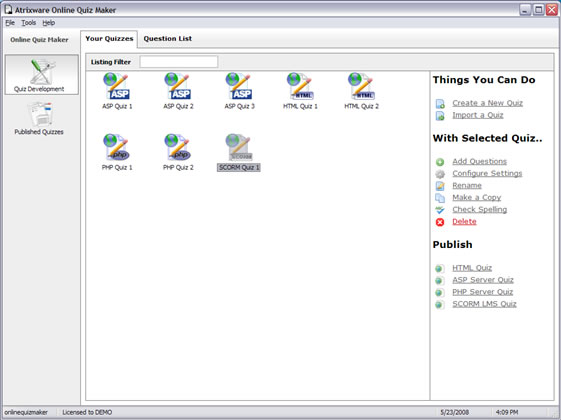This screenshot has height=420, width=561.
Task: Open the File menu
Action: pos(10,23)
